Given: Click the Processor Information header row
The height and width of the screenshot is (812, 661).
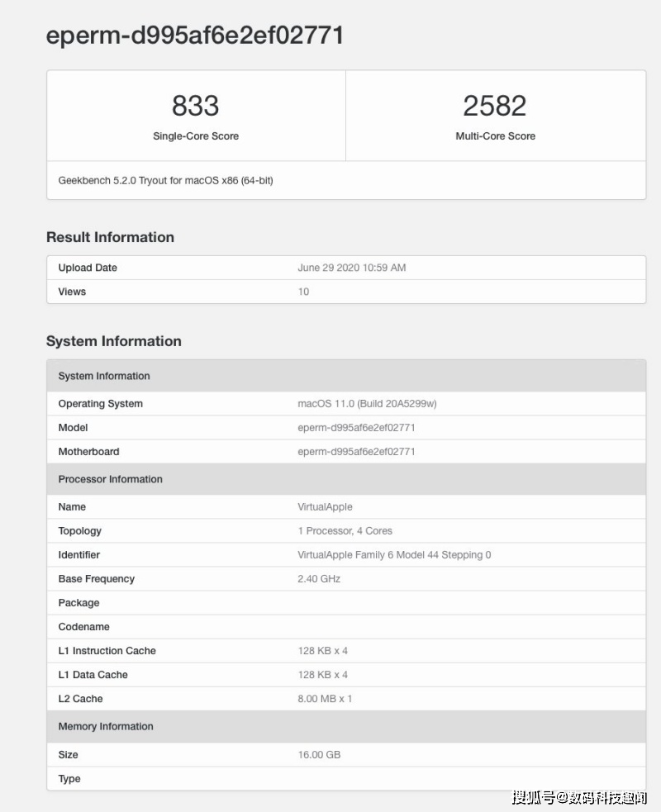Looking at the screenshot, I should tap(346, 480).
